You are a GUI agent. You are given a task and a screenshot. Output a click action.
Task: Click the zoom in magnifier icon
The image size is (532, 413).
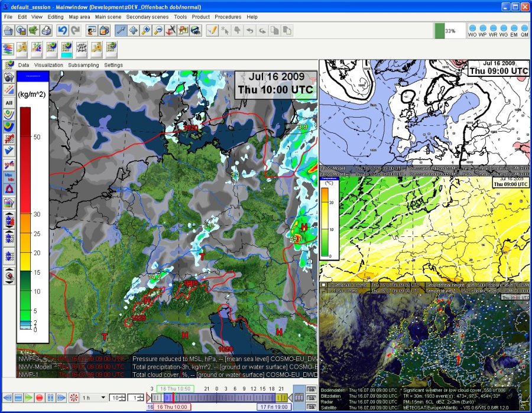point(146,31)
